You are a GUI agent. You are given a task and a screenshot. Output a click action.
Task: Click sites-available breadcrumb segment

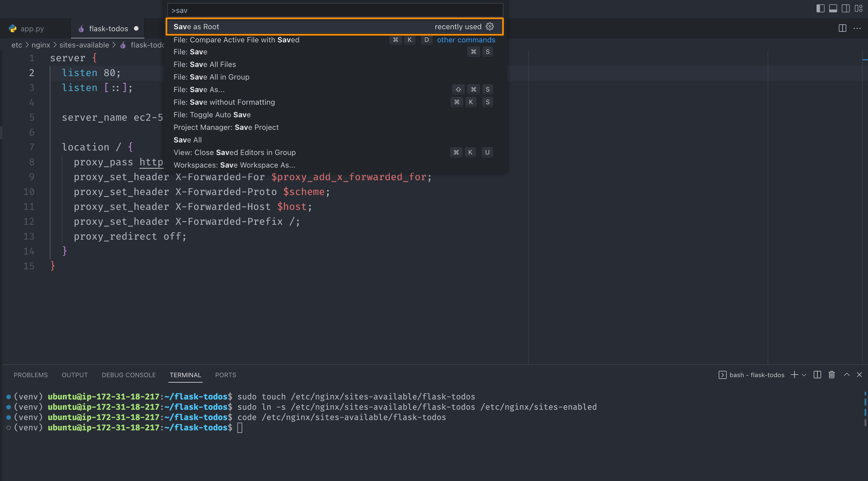(84, 45)
